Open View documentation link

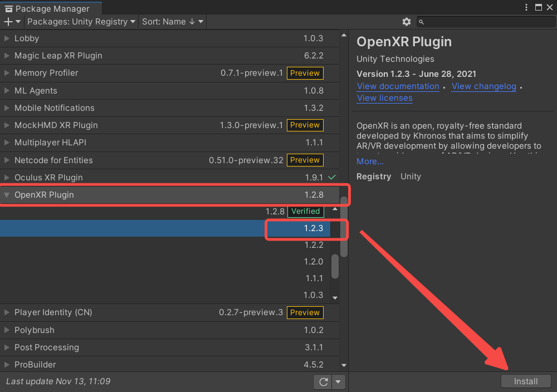pyautogui.click(x=398, y=86)
